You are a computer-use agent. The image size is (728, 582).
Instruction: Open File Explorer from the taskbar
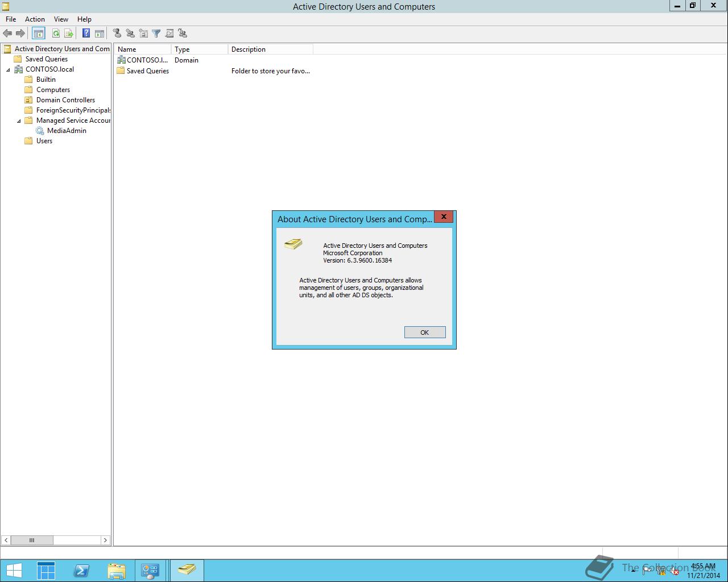[116, 570]
